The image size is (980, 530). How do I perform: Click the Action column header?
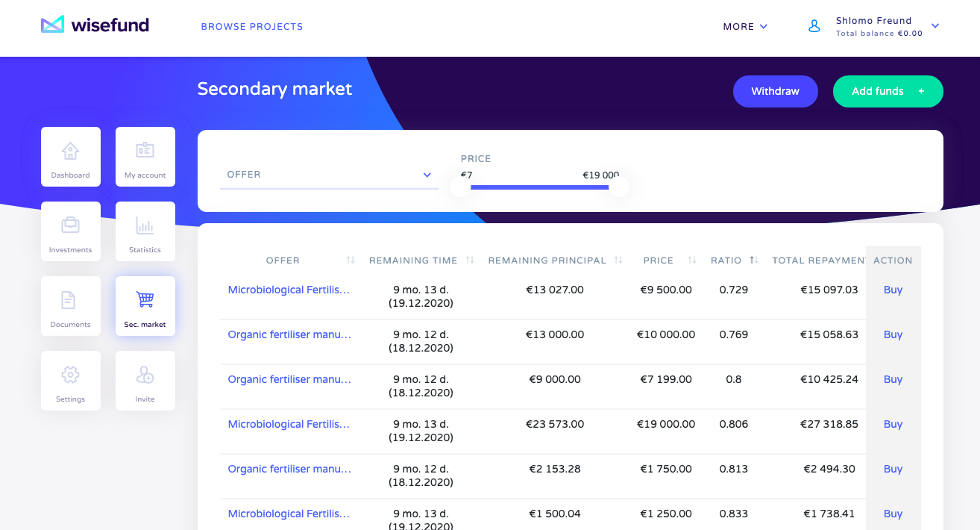[893, 261]
